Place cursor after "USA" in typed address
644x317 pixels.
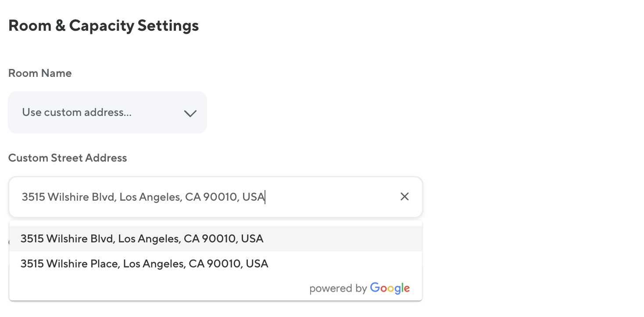(265, 197)
